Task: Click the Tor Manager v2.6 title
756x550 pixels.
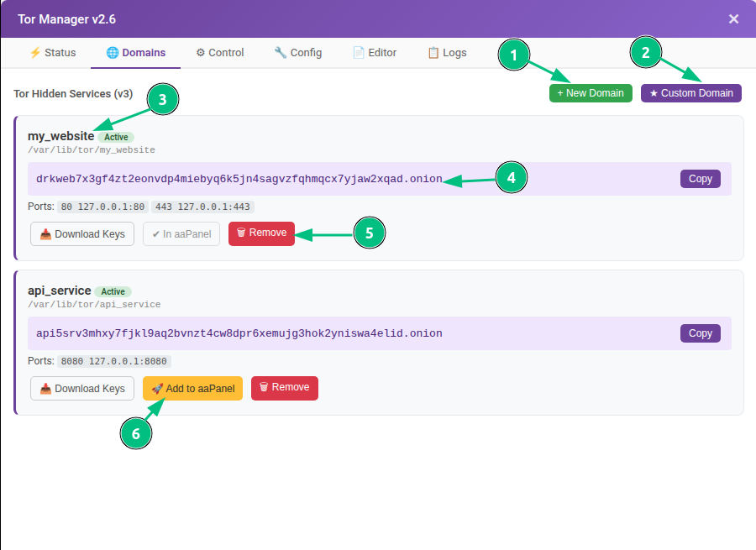Action: point(66,19)
